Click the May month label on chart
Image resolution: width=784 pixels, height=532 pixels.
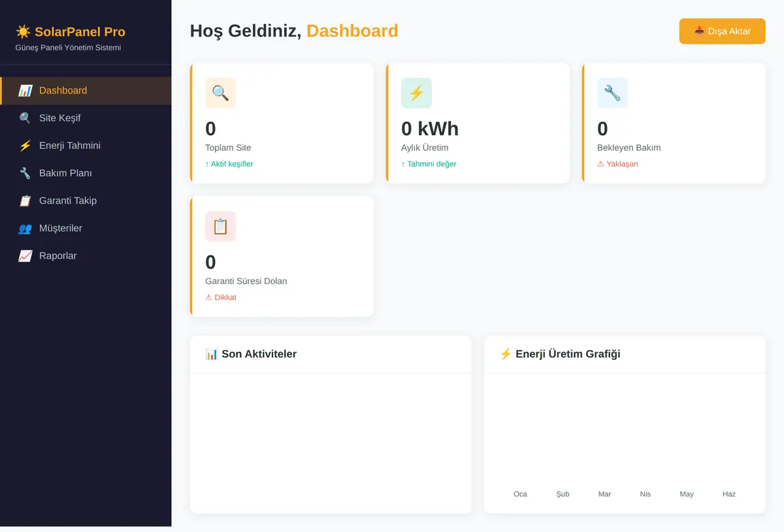(687, 494)
